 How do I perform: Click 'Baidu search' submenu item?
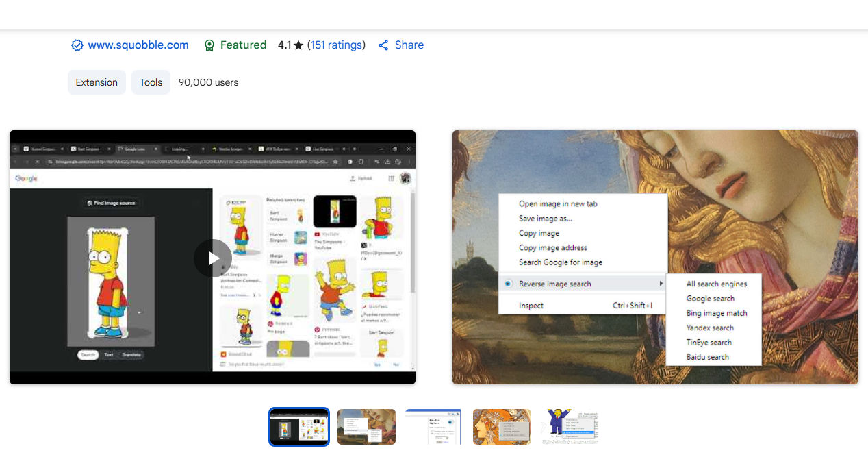point(708,357)
